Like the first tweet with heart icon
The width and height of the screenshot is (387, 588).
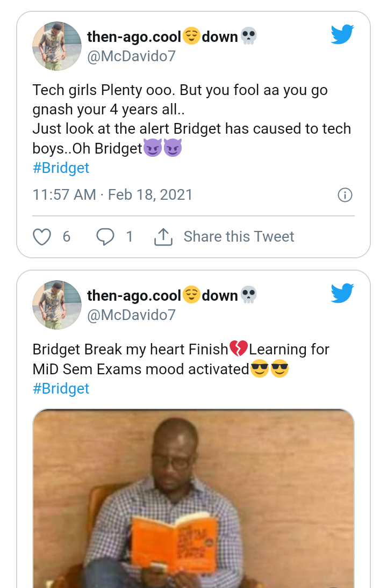(42, 237)
